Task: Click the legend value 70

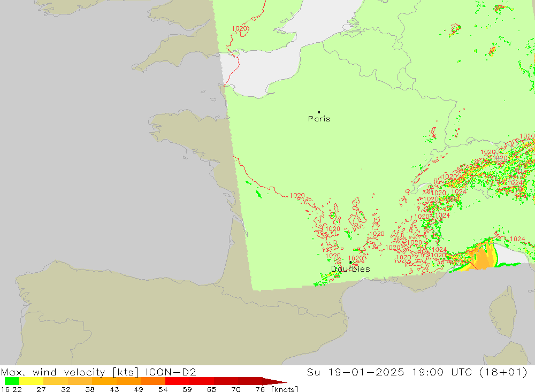Action: pos(236,389)
